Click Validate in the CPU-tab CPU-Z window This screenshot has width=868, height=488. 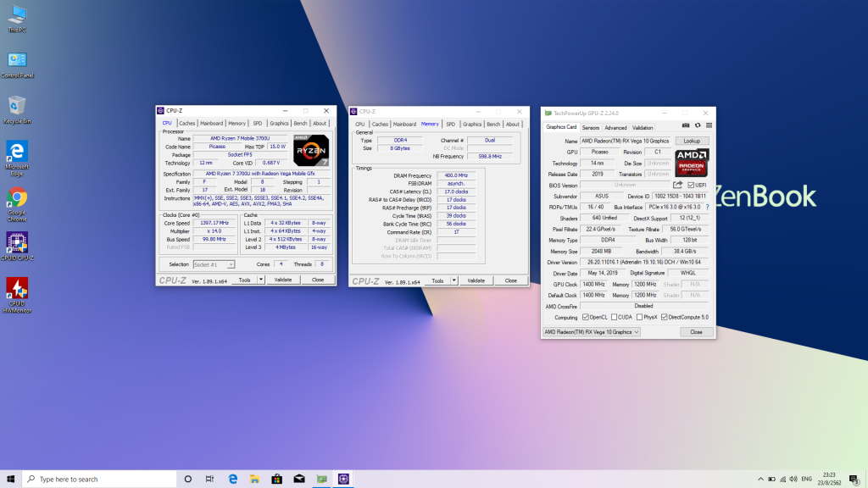click(x=283, y=280)
